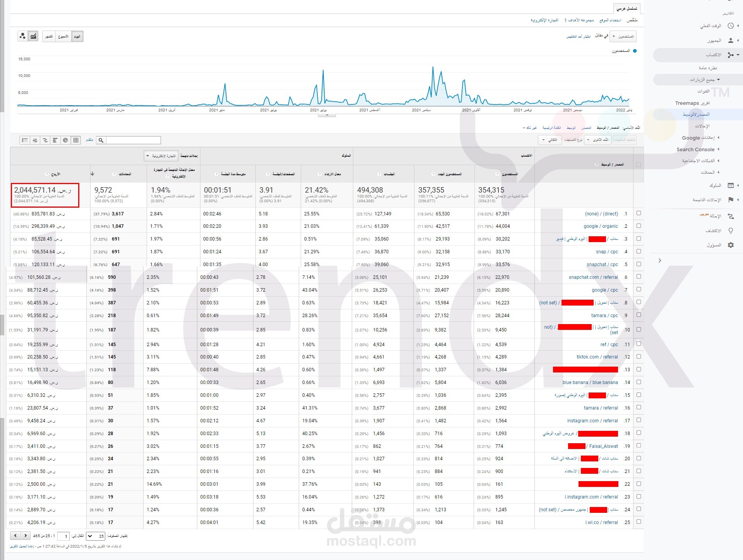Open the rows-per-page 25 dropdown

tap(96, 536)
